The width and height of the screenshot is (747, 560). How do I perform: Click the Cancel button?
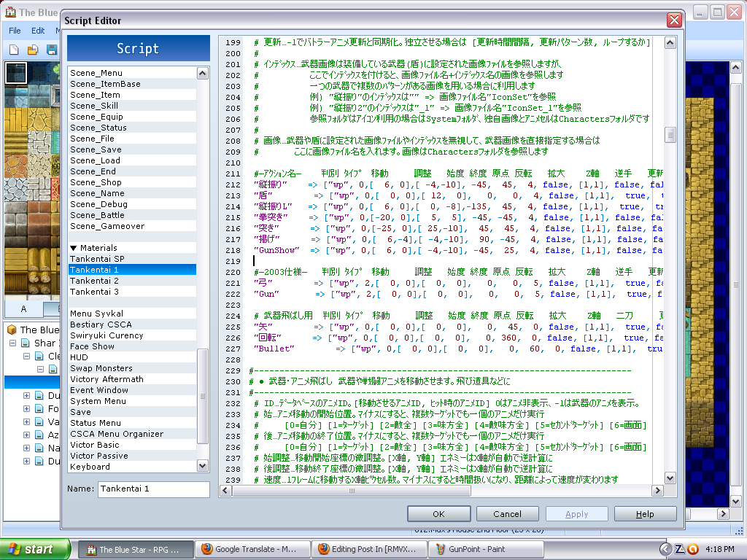click(x=506, y=514)
